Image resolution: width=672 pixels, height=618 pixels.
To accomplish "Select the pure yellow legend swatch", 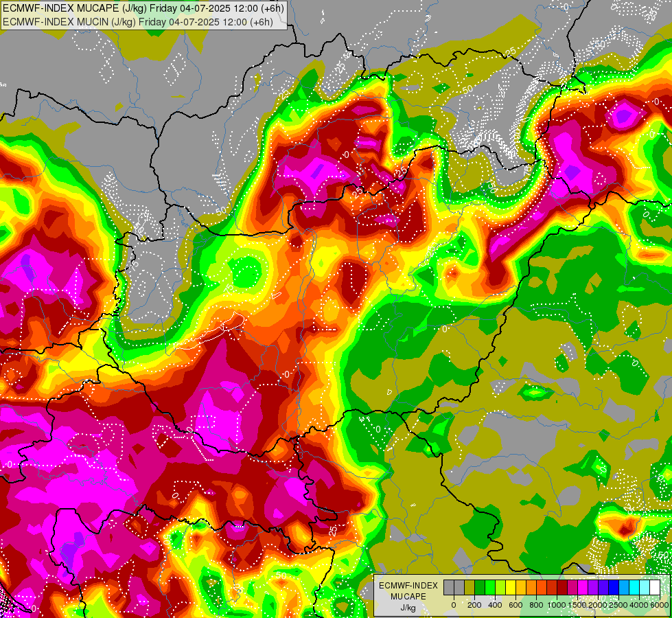I will [x=511, y=588].
